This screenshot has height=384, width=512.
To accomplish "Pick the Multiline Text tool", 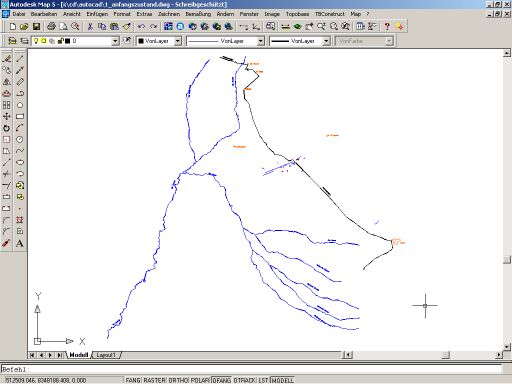I will 20,243.
